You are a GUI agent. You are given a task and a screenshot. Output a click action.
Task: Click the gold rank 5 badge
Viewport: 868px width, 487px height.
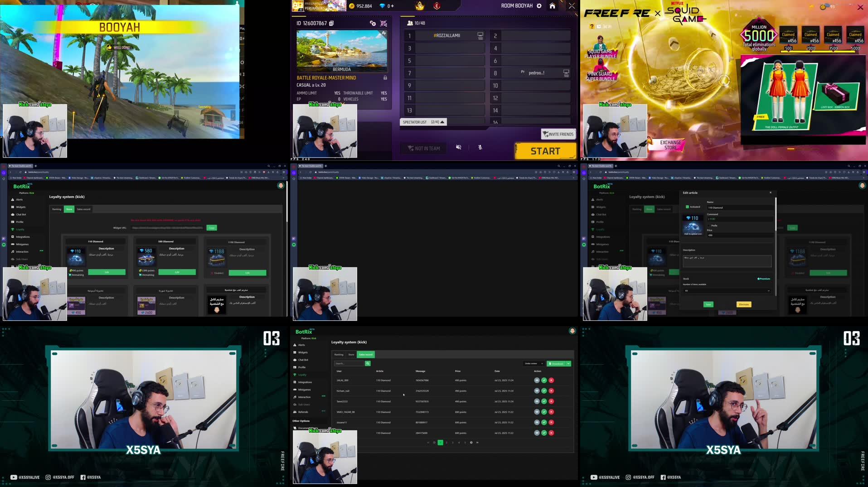pyautogui.click(x=420, y=6)
